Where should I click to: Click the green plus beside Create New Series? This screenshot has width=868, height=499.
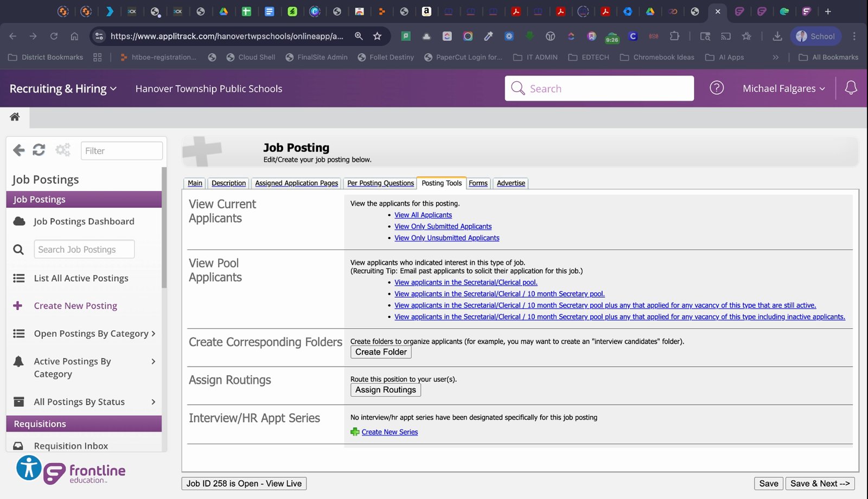(x=355, y=432)
